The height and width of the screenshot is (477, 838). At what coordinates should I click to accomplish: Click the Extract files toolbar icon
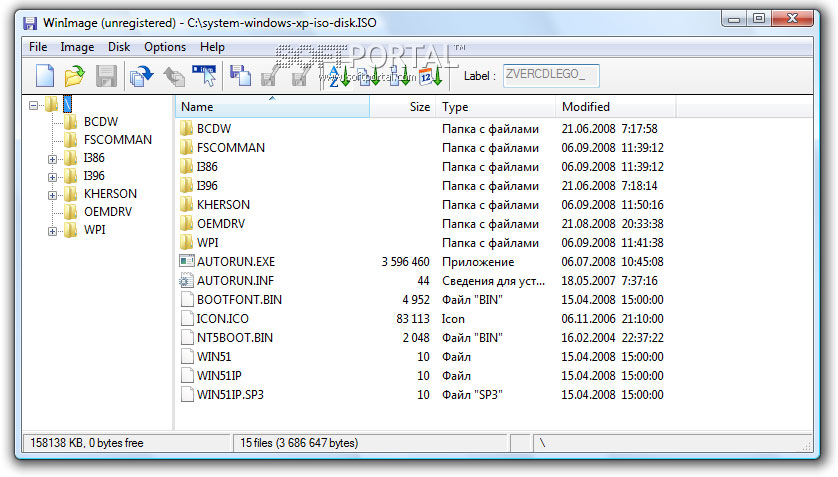pyautogui.click(x=174, y=76)
